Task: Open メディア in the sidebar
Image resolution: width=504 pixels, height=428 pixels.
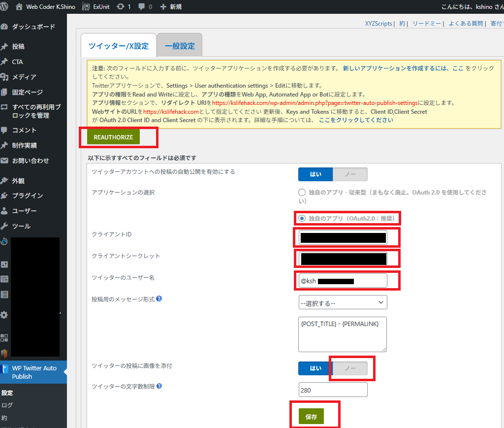Action: [x=24, y=77]
